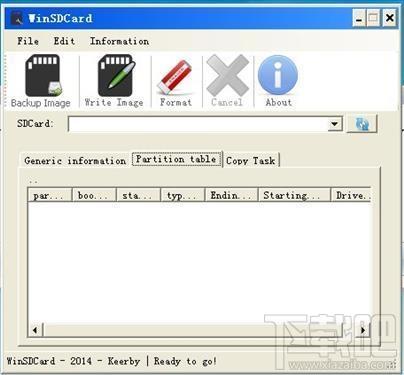Open the Information menu
404x375 pixels.
click(119, 41)
